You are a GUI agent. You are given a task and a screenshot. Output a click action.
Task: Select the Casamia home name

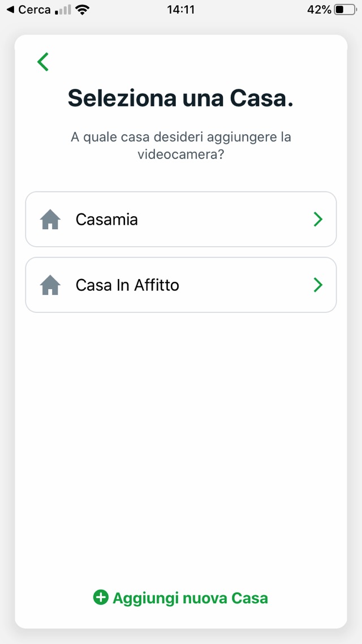(107, 220)
